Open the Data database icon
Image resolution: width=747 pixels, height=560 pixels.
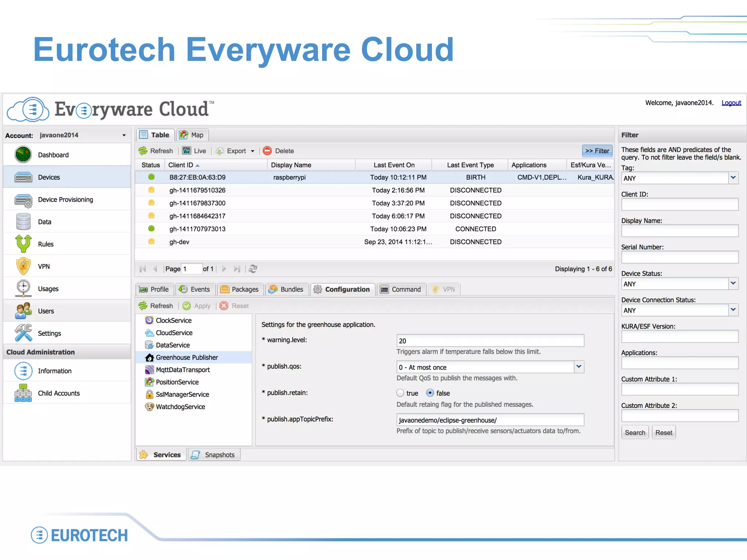coord(23,222)
